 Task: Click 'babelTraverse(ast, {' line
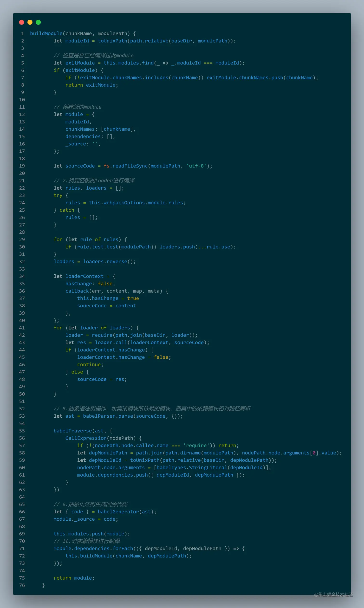pos(83,431)
